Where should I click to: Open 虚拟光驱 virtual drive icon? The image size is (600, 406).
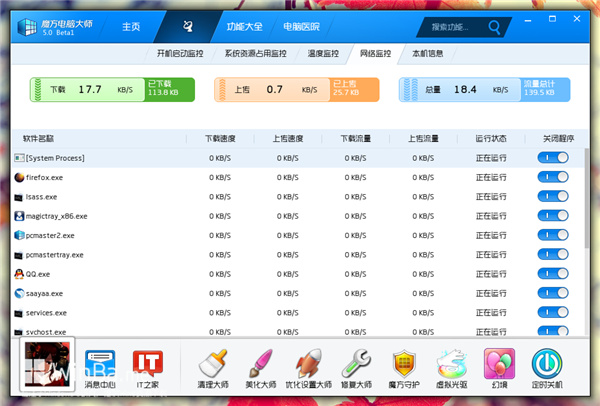pos(451,366)
